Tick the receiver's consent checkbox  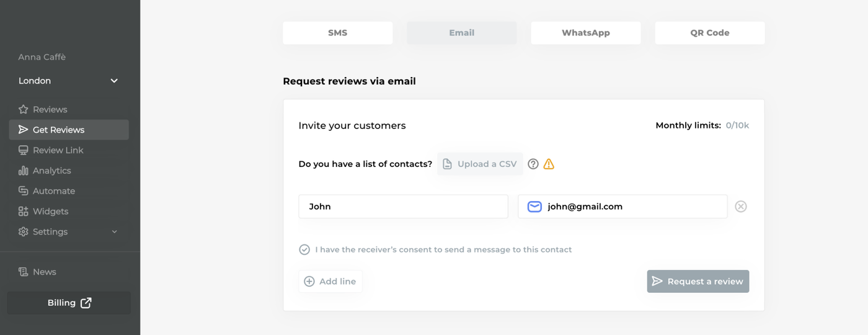click(304, 249)
